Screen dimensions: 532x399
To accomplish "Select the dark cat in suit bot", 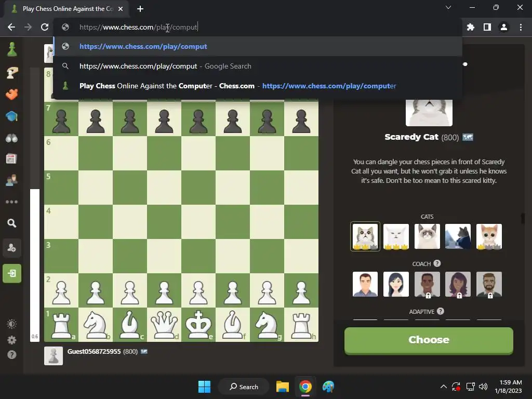I will tap(458, 236).
